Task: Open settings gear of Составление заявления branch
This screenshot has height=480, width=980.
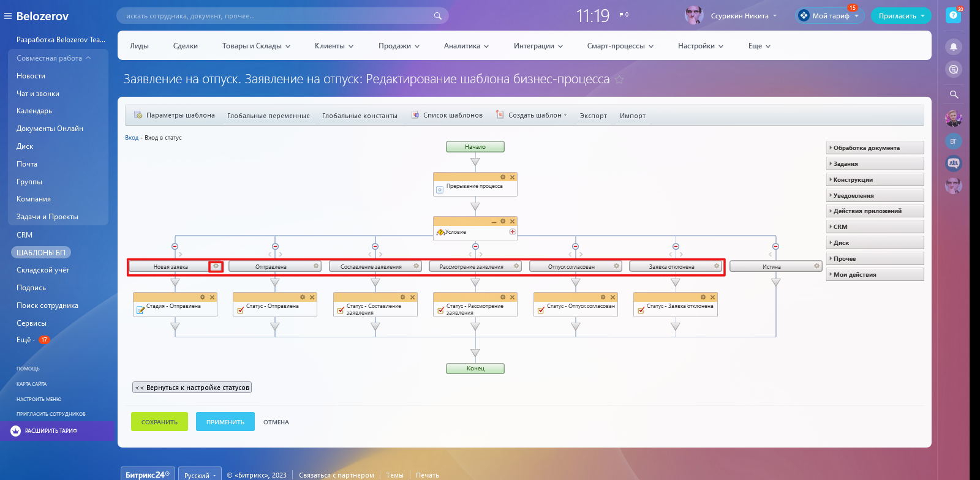Action: coord(416,266)
